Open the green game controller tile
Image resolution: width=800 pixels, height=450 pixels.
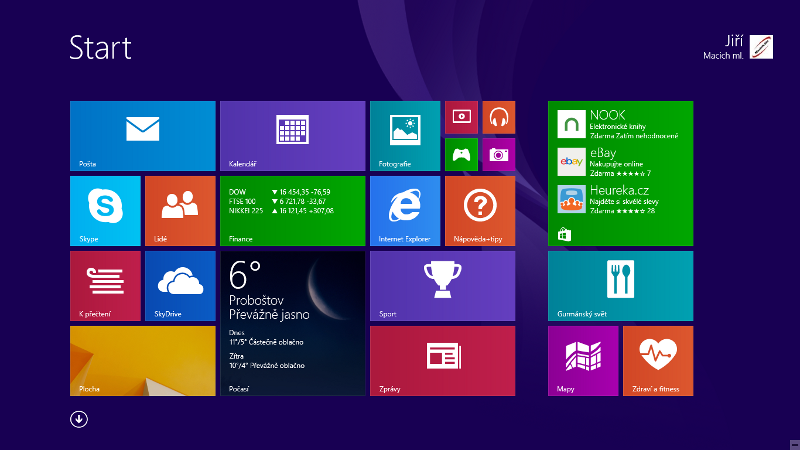(461, 154)
